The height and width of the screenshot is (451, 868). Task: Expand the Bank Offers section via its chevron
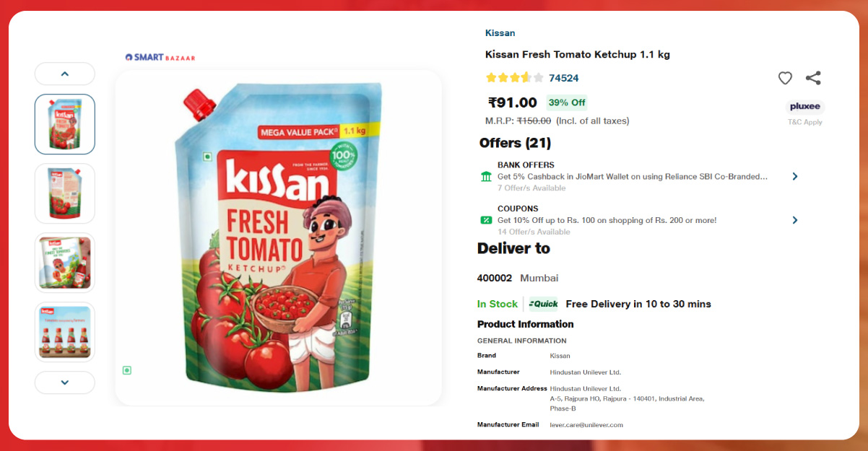point(795,175)
